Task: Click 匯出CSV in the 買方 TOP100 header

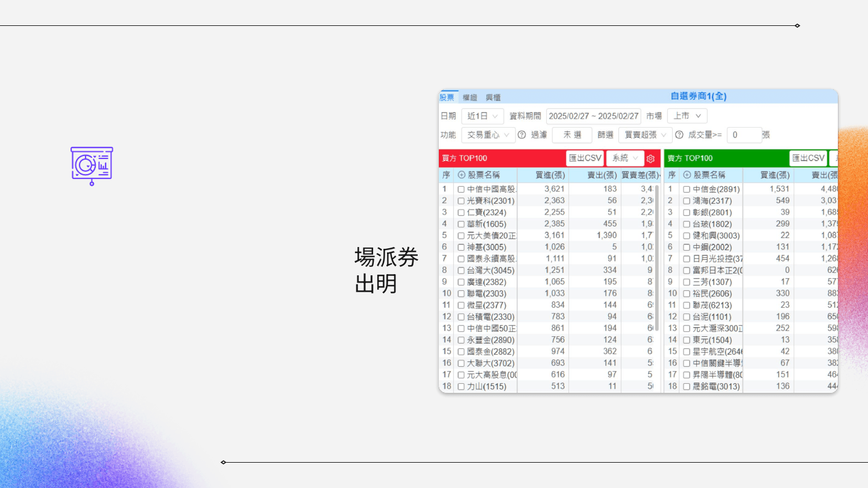Action: [x=585, y=158]
